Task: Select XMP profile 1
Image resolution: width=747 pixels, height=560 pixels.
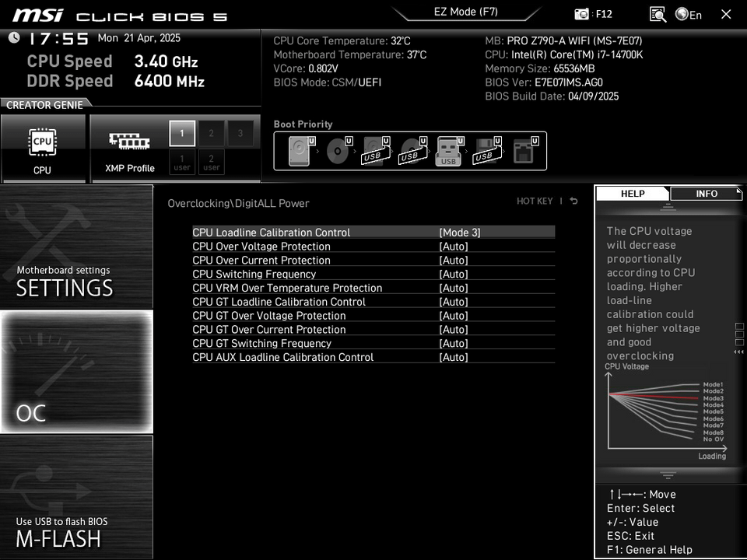Action: tap(182, 133)
